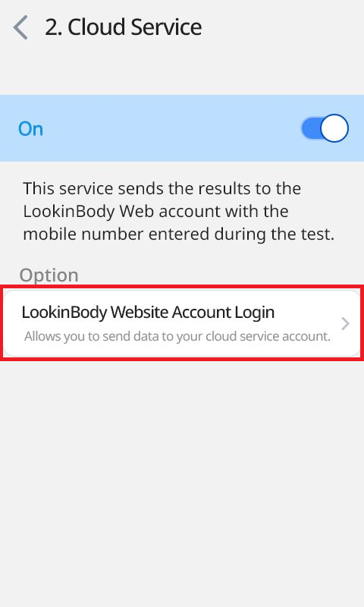364x607 pixels.
Task: Go back using the left arrow icon
Action: click(x=20, y=27)
